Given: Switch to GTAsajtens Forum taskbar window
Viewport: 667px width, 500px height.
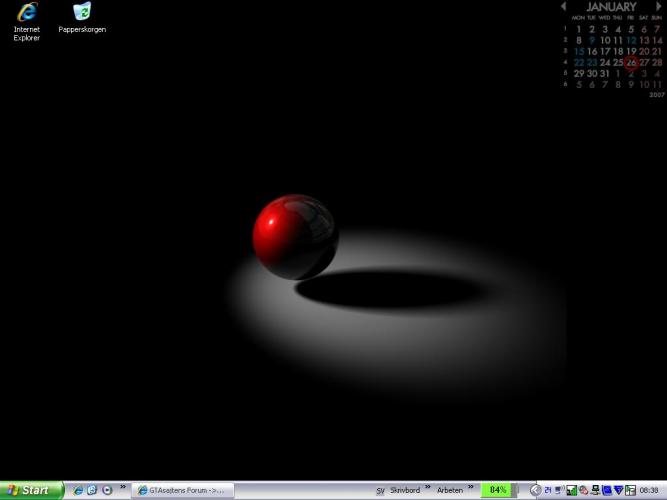Looking at the screenshot, I should point(182,490).
